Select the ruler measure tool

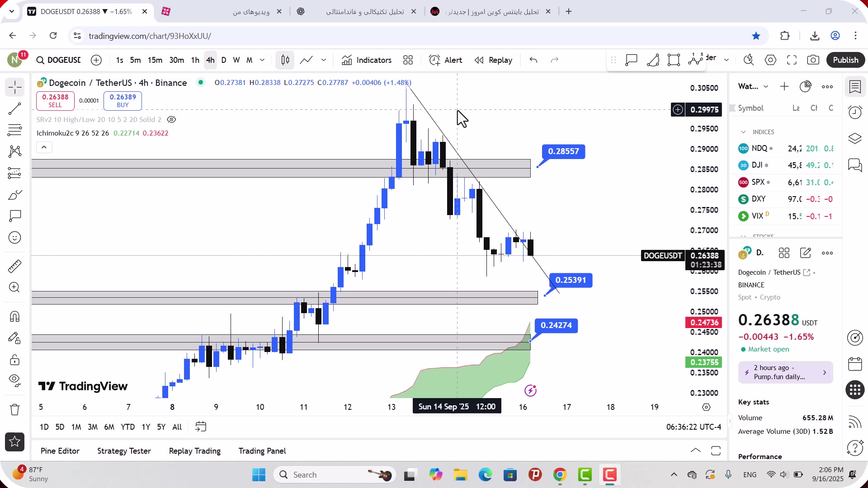click(x=15, y=266)
